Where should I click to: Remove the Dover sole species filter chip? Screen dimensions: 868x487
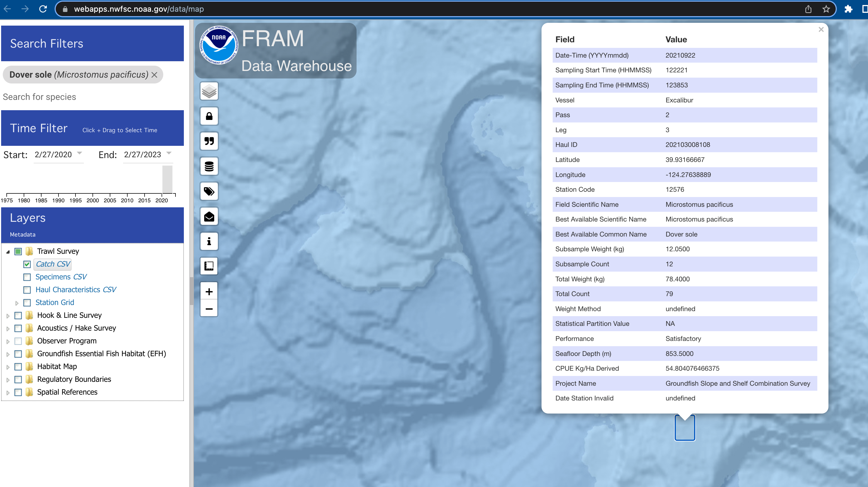click(x=154, y=75)
